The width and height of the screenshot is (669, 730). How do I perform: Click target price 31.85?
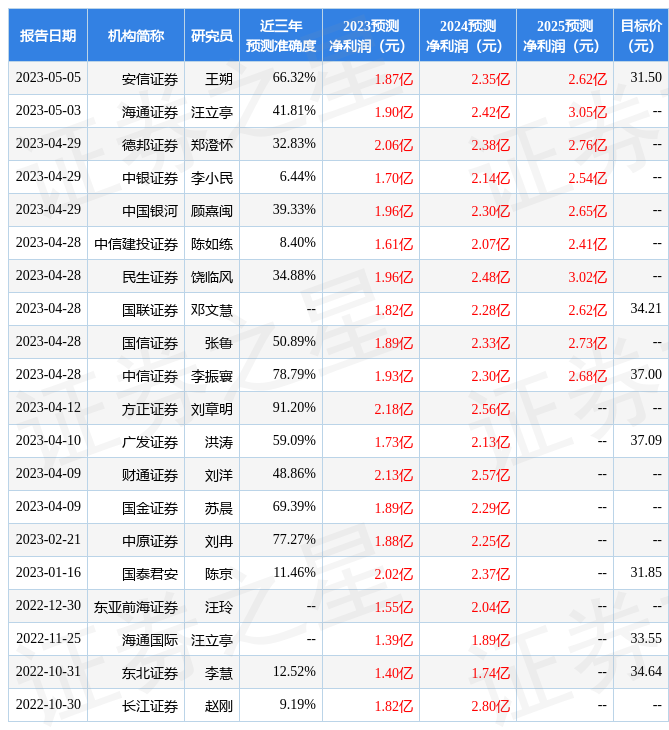point(646,573)
